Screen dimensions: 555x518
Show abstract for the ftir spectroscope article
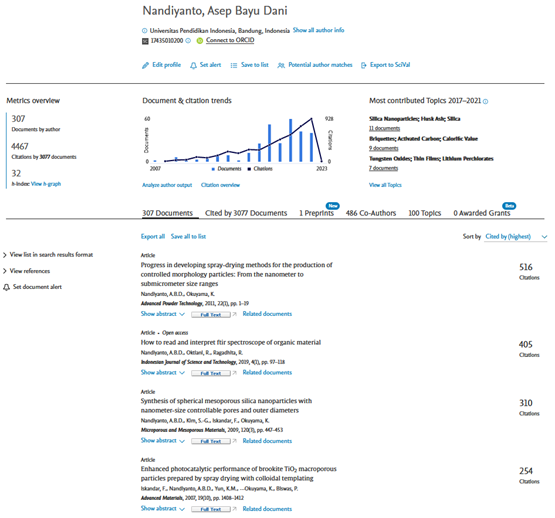coord(162,373)
